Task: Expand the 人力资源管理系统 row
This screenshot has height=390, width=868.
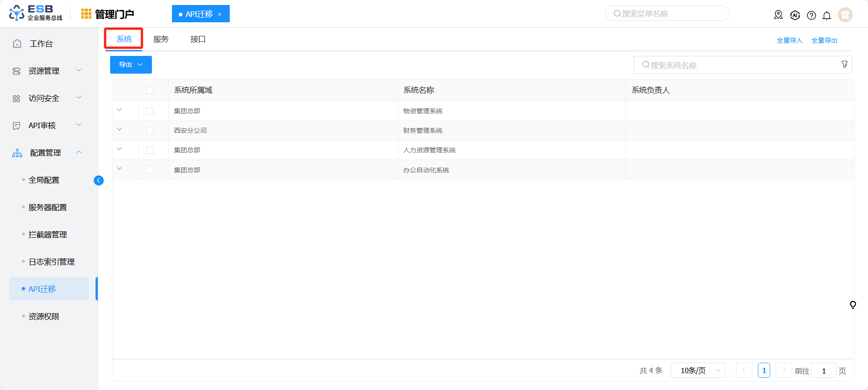Action: (x=120, y=149)
